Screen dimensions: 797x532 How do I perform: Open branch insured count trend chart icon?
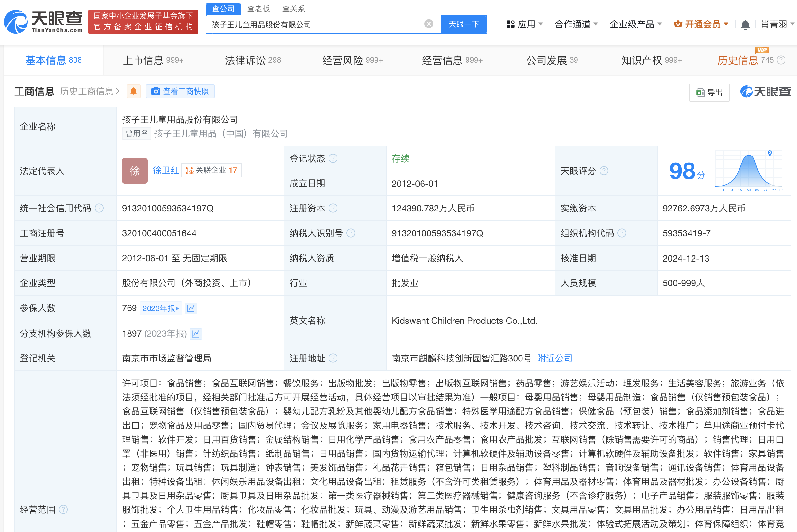[196, 333]
